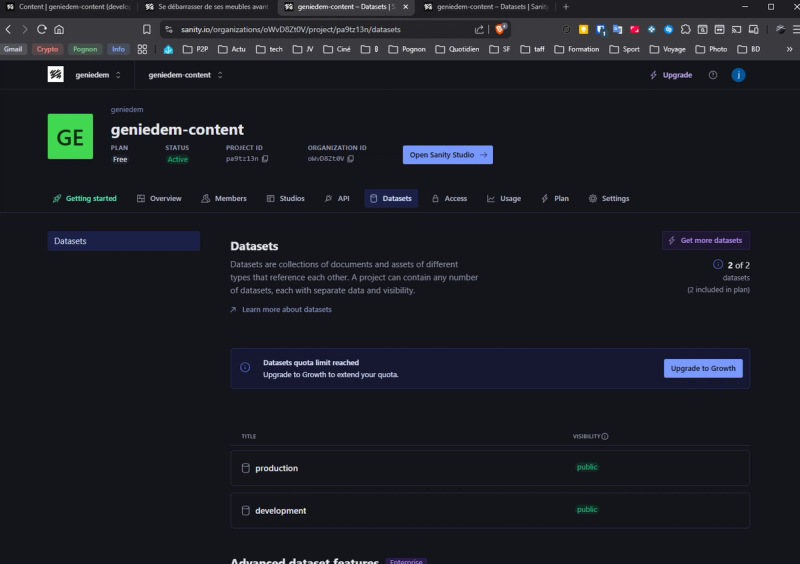800x564 pixels.
Task: Switch to the Overview tab
Action: click(159, 199)
